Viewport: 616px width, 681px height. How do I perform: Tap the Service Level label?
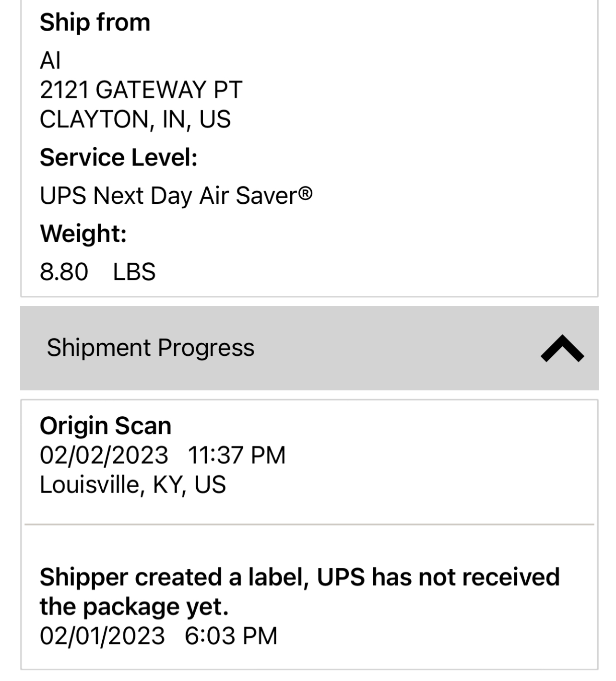point(118,157)
